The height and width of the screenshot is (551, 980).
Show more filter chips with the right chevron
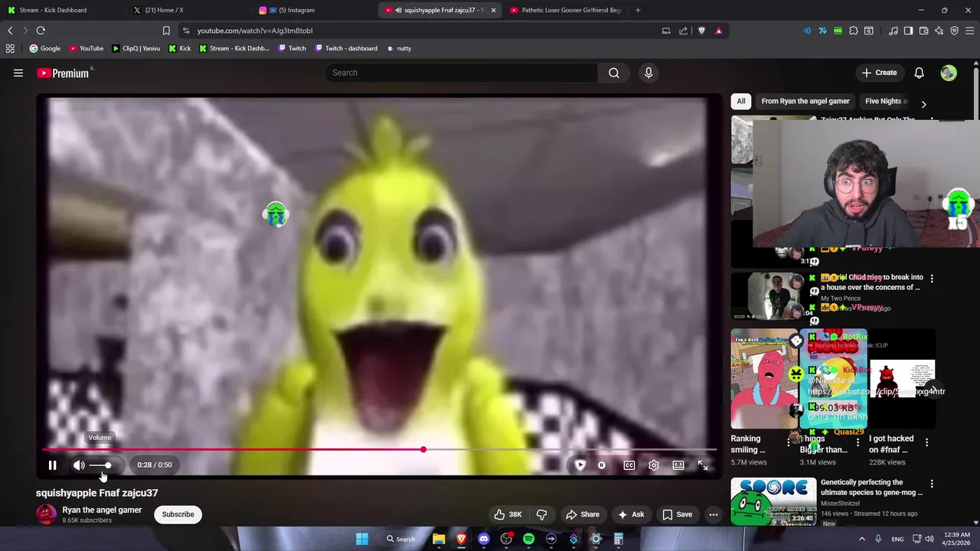click(923, 104)
